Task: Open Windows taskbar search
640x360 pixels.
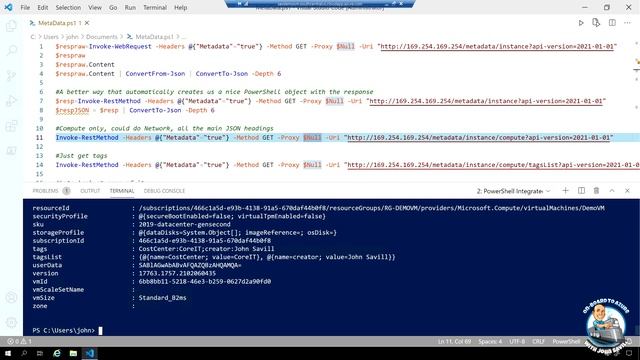Action: coord(24,353)
